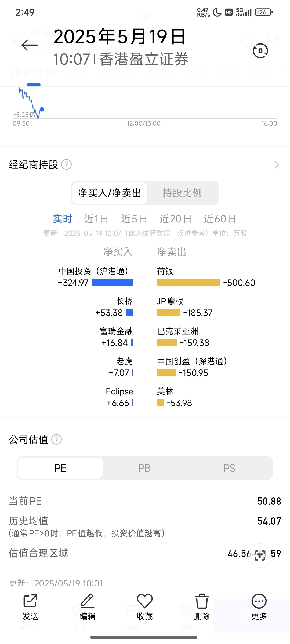Tap the 收藏 heart icon
This screenshot has width=290, height=644.
tap(145, 601)
